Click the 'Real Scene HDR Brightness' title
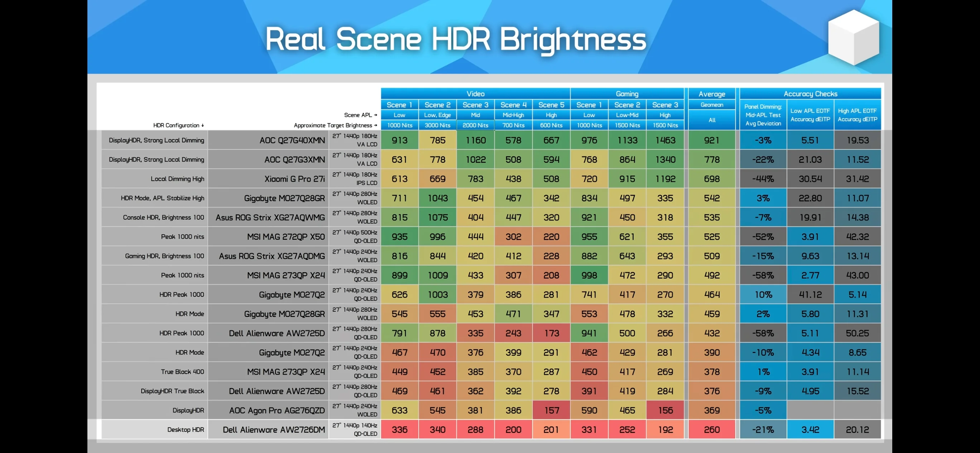Viewport: 980px width, 453px height. point(455,39)
